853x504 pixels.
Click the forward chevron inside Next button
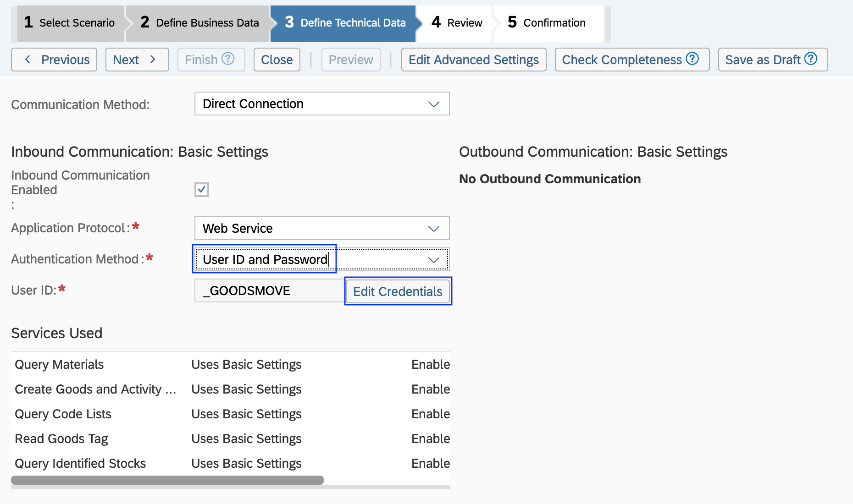pos(153,60)
